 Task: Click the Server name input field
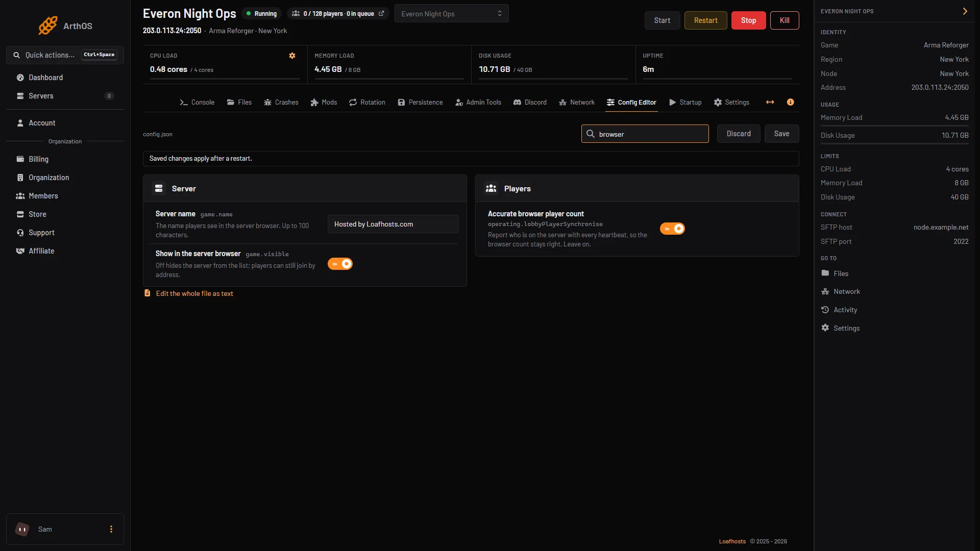[x=393, y=224]
